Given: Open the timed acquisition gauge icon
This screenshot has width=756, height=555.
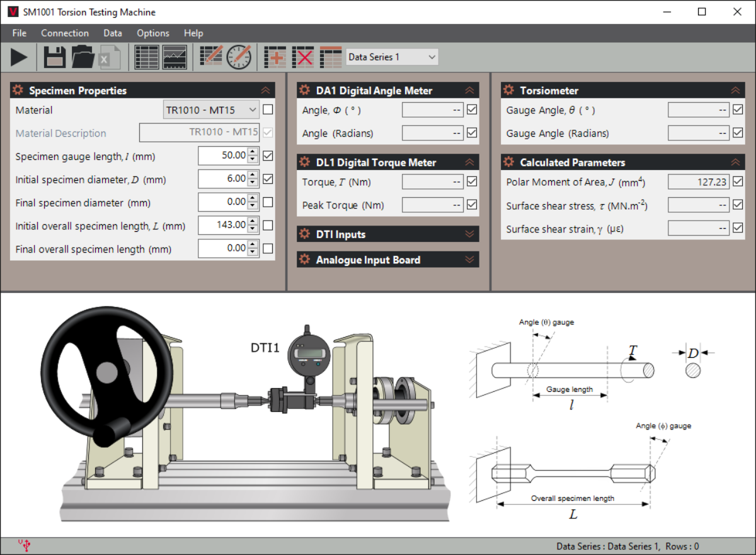Looking at the screenshot, I should click(239, 57).
